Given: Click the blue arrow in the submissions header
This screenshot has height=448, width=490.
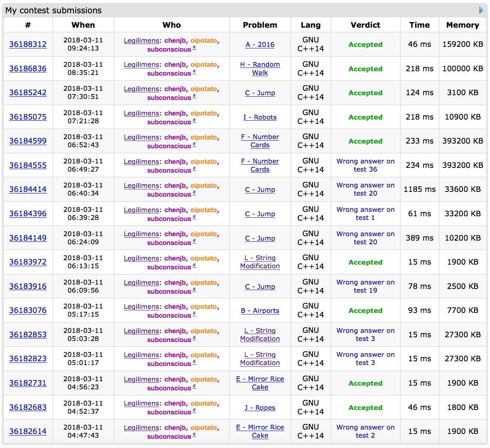Looking at the screenshot, I should (481, 10).
